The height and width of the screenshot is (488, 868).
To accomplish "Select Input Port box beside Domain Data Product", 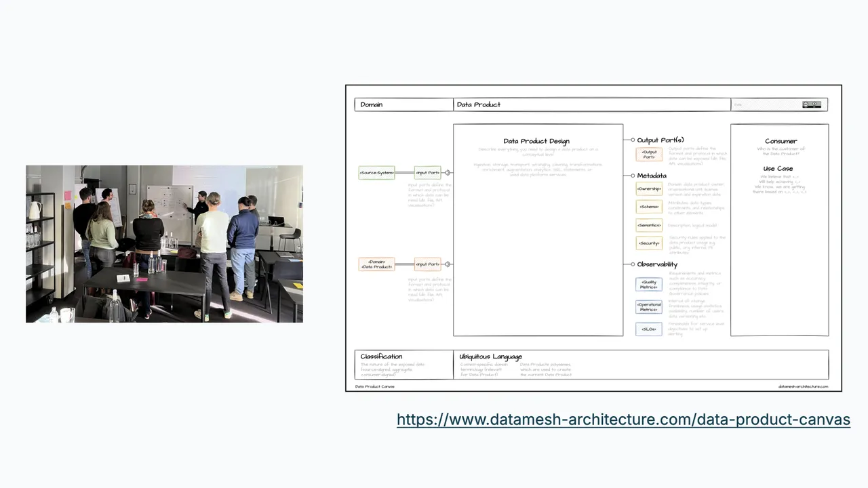I will (427, 264).
